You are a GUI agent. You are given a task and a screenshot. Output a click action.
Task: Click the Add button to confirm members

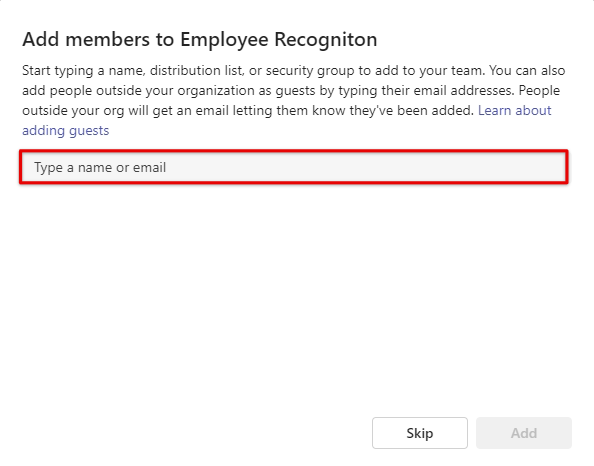[x=524, y=433]
